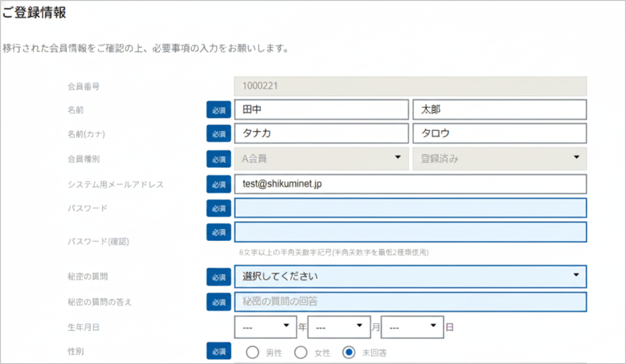Viewport: 626px width, 364px height.
Task: Select the 男性 gender radio button
Action: (x=252, y=352)
